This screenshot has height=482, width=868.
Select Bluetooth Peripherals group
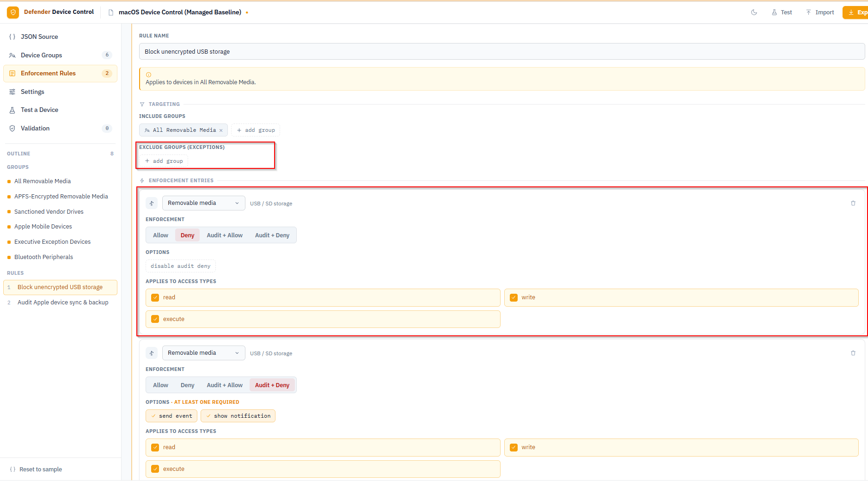tap(61, 257)
